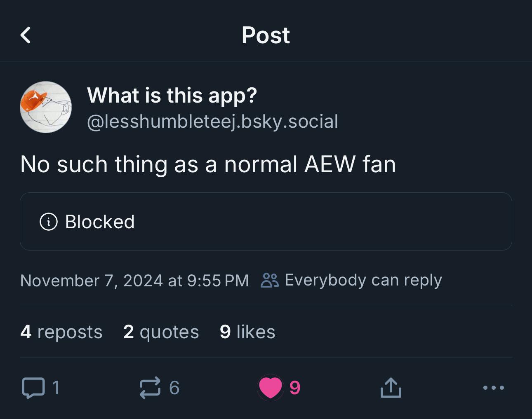Click the people icon for reply settings
The height and width of the screenshot is (419, 532).
tap(270, 280)
